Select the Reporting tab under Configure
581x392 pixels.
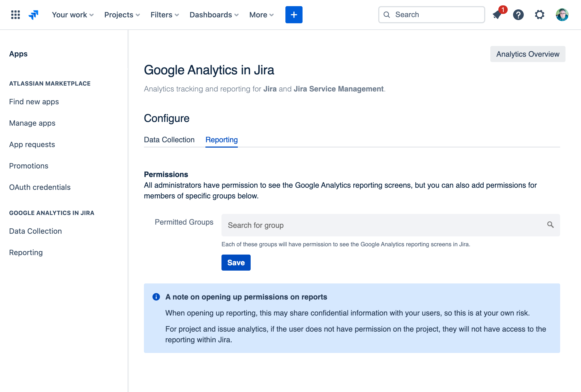tap(221, 140)
